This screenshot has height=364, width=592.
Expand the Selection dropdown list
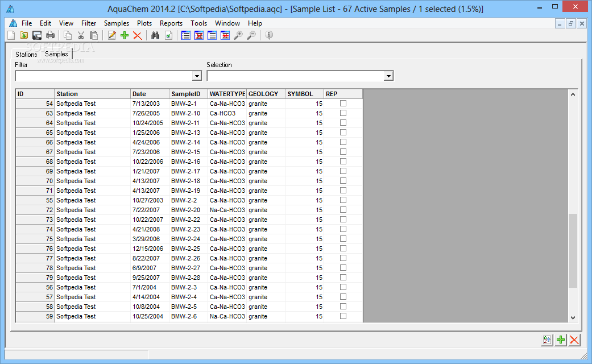tap(388, 76)
